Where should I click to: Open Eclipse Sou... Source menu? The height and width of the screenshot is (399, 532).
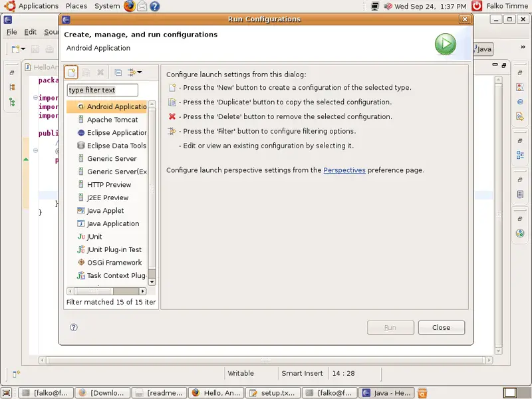click(x=51, y=32)
